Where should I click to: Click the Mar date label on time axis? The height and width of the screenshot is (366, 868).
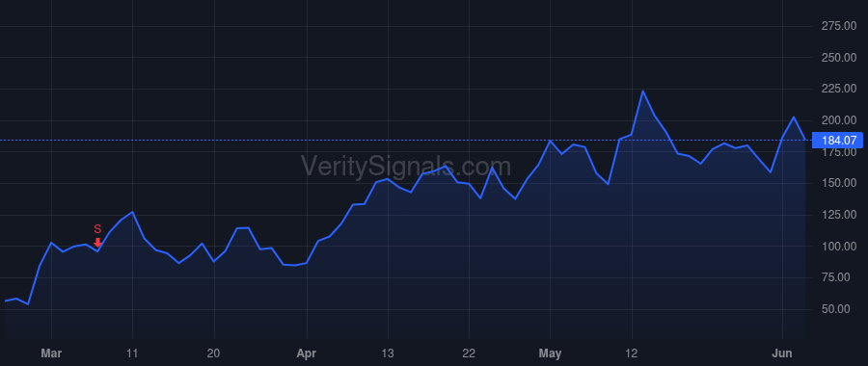click(51, 353)
